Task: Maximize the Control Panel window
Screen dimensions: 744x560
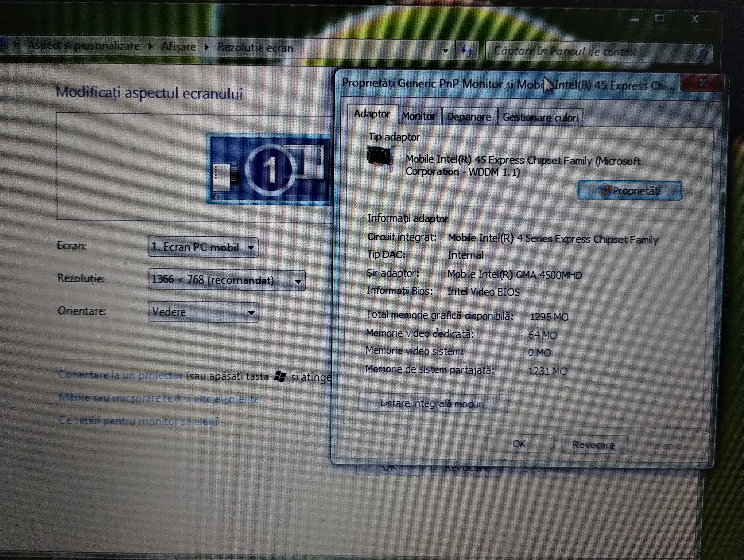Action: click(660, 19)
